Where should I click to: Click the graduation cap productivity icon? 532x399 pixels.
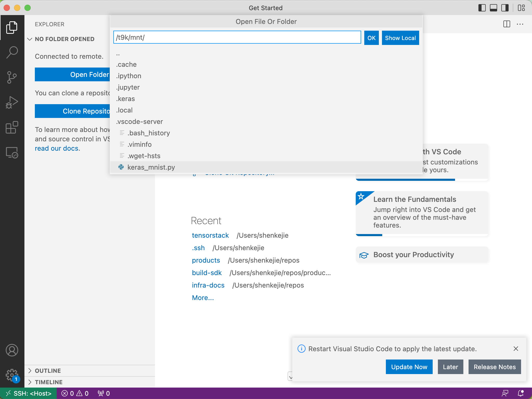coord(364,255)
